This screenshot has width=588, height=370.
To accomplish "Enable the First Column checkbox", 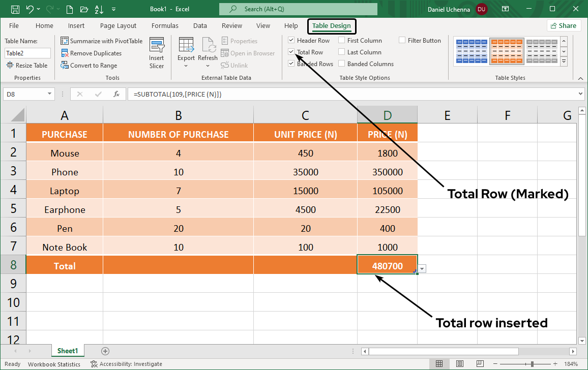I will [x=341, y=40].
